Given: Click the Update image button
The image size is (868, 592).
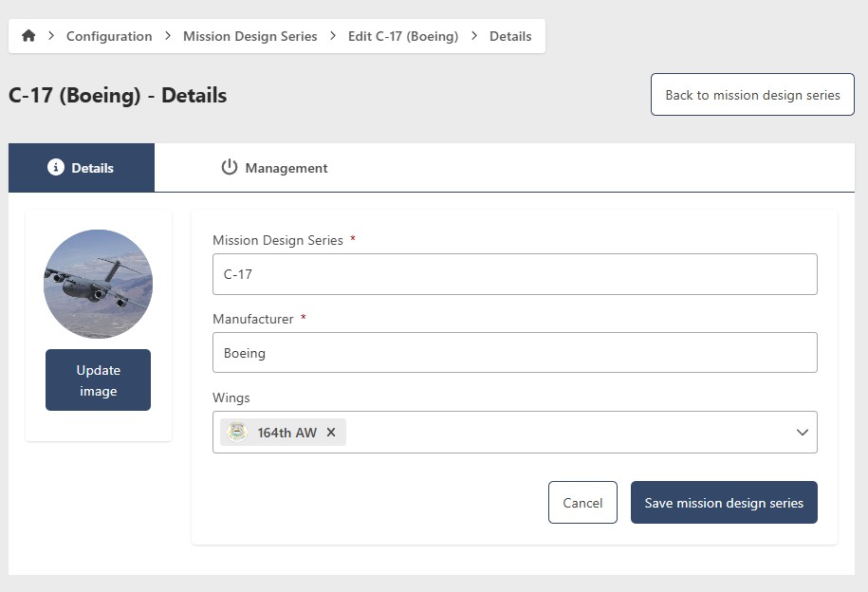Looking at the screenshot, I should click(x=98, y=380).
